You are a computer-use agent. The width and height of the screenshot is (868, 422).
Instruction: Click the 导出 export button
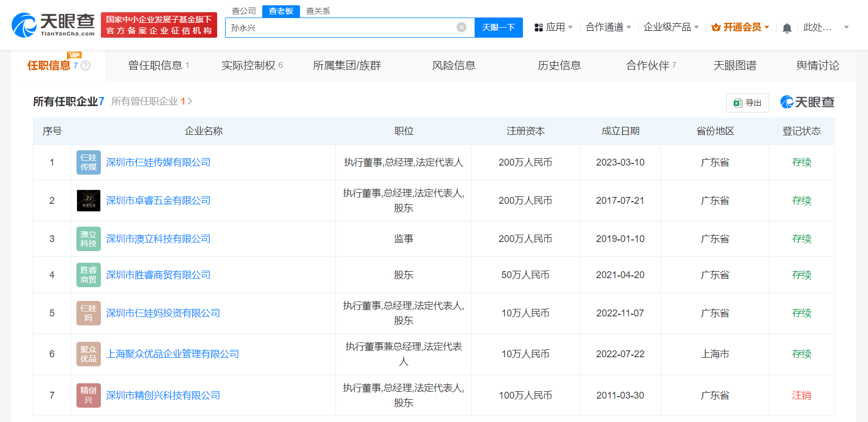(747, 103)
